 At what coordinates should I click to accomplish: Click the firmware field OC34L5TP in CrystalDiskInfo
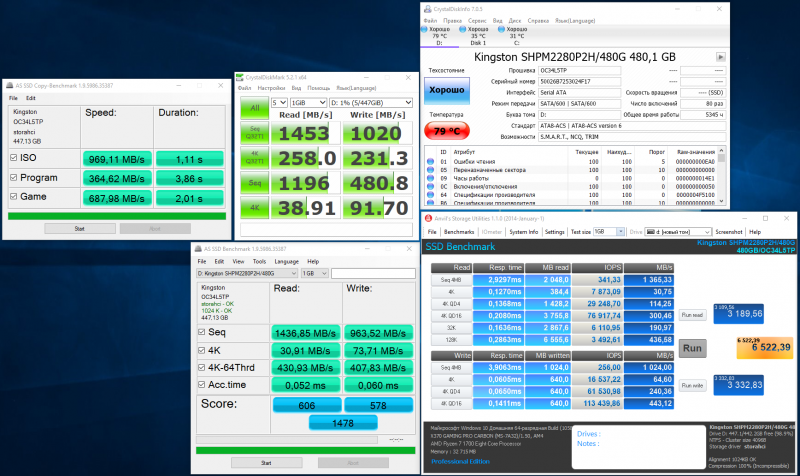tap(579, 70)
